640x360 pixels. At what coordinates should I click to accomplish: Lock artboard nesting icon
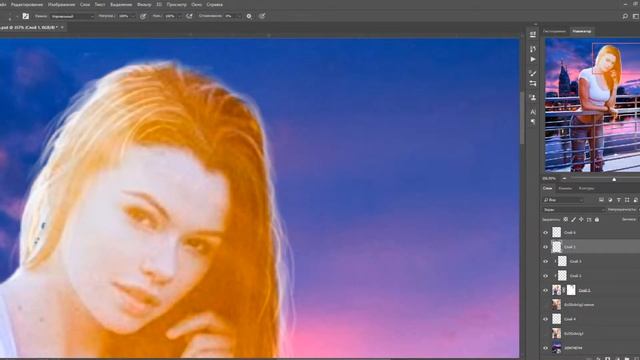[589, 220]
